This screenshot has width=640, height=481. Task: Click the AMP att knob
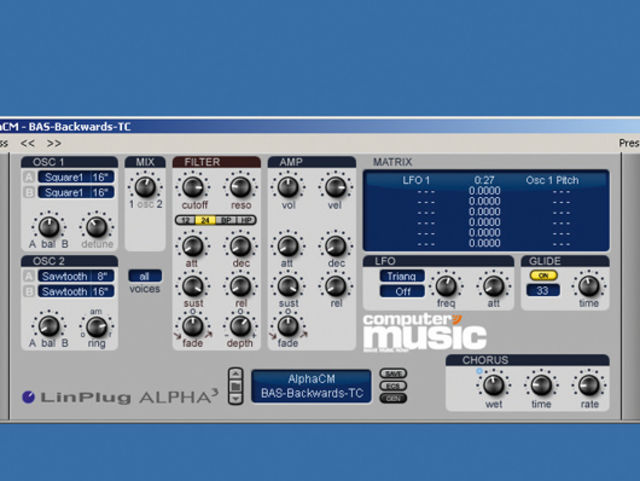288,245
